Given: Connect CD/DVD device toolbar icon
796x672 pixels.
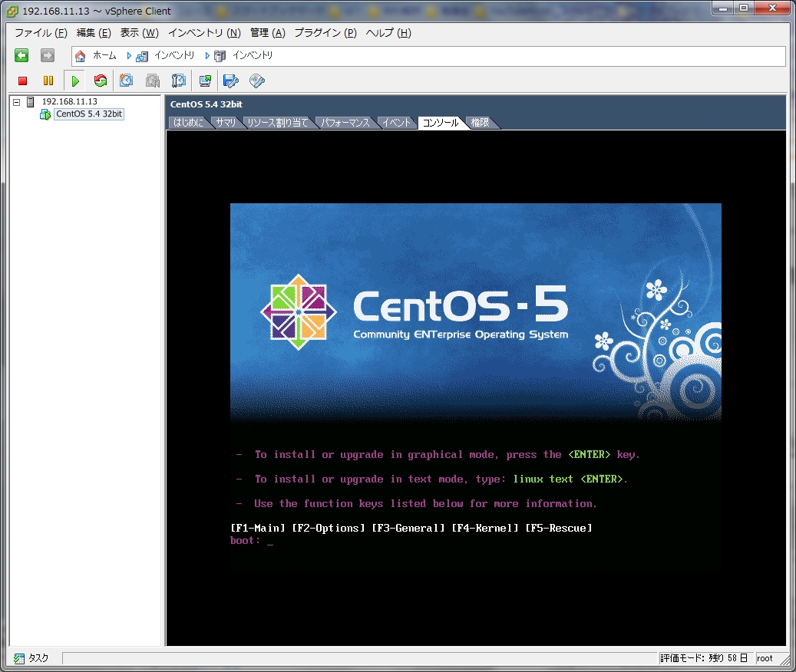Looking at the screenshot, I should click(x=257, y=81).
